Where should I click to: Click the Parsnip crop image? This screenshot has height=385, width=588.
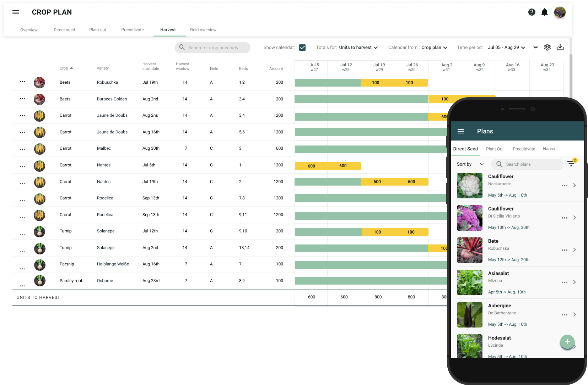pos(39,265)
